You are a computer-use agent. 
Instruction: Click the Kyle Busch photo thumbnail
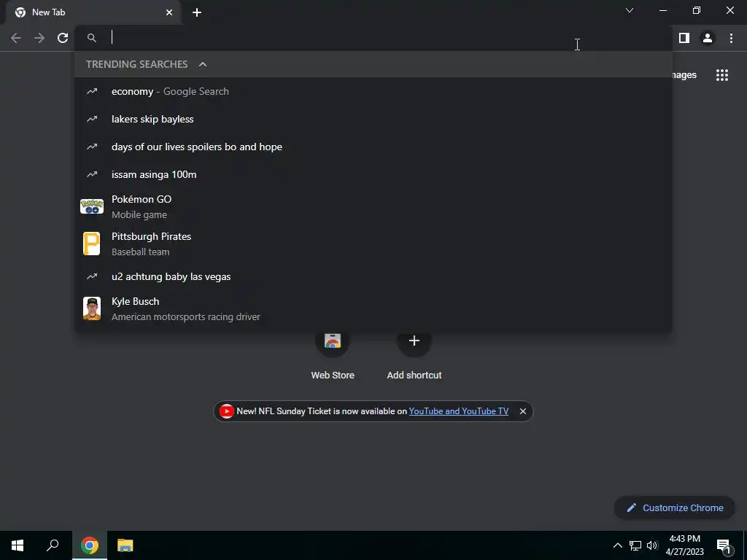click(x=91, y=308)
